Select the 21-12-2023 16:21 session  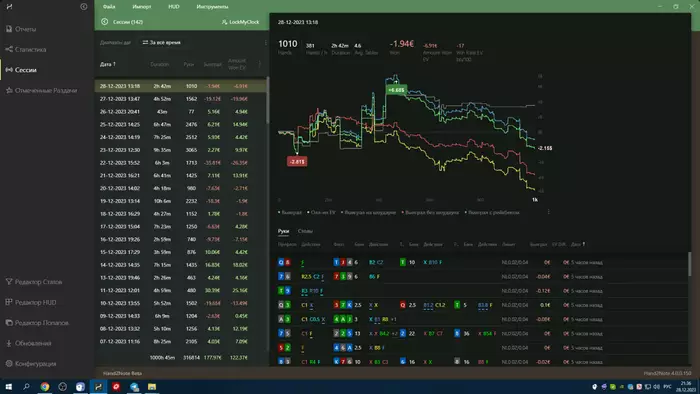[x=180, y=176]
